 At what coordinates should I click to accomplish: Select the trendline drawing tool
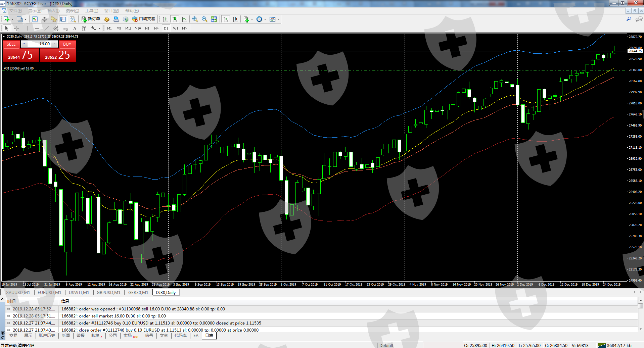tap(47, 28)
